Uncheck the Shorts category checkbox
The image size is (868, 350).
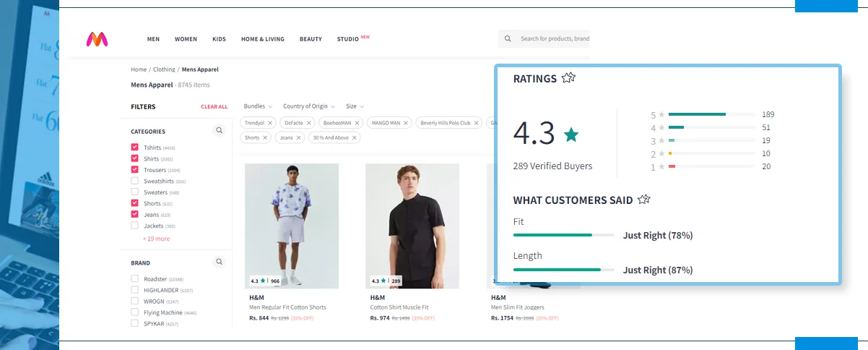tap(134, 203)
